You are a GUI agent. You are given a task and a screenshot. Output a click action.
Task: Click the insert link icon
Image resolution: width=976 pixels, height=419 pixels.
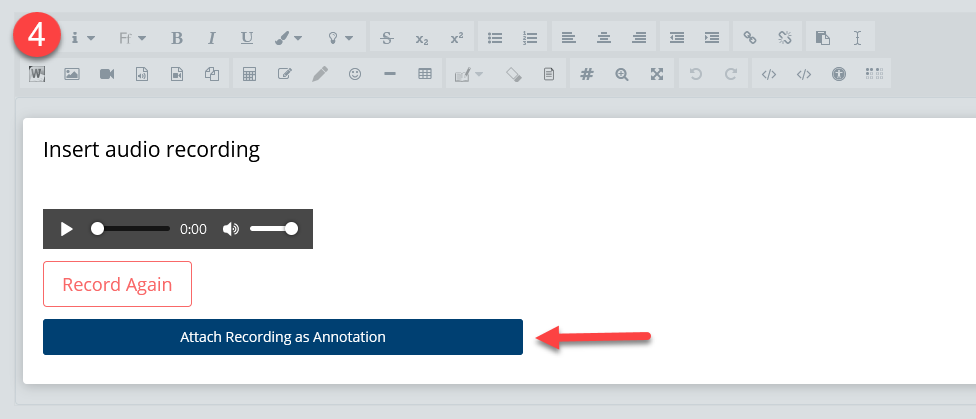(749, 38)
